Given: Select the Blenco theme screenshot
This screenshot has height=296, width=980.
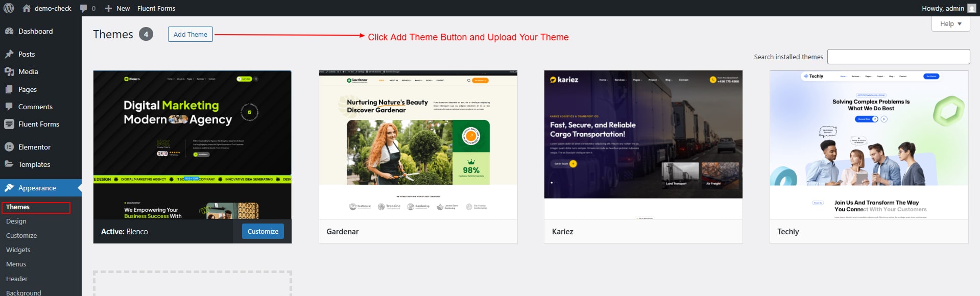Looking at the screenshot, I should point(193,145).
